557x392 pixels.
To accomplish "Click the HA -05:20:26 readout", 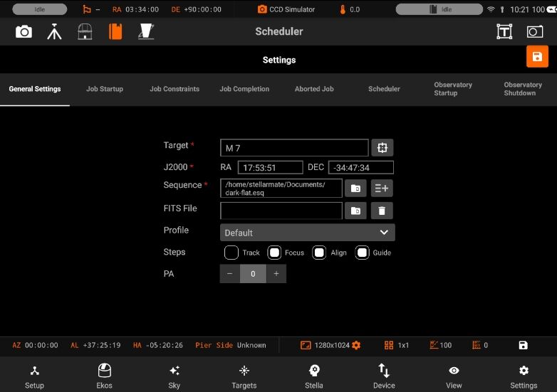I will pos(158,345).
